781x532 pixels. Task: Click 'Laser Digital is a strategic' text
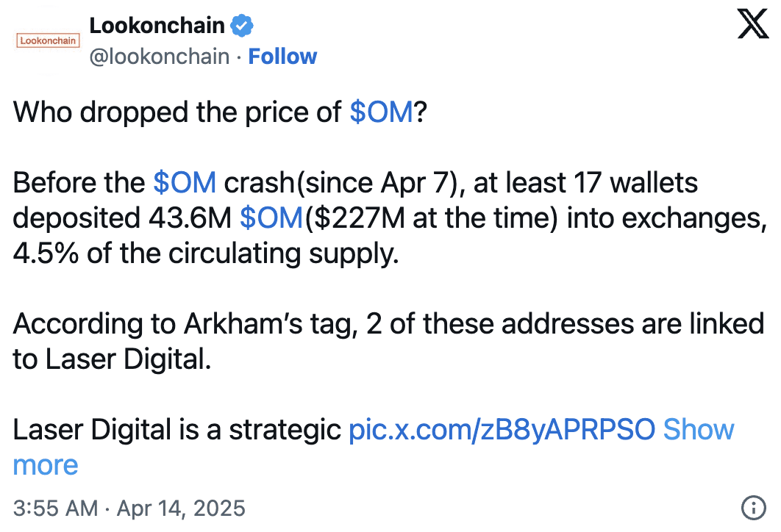point(176,430)
